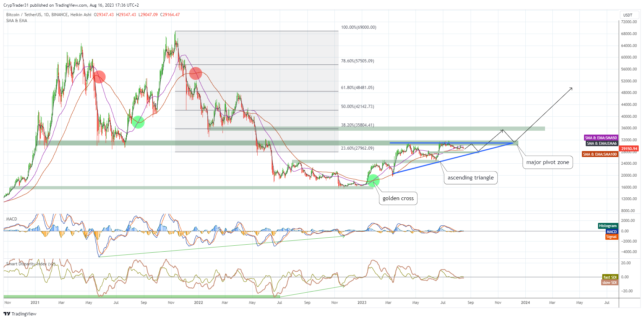The width and height of the screenshot is (644, 320).
Task: Select the major pivot zone callout
Action: 547,162
